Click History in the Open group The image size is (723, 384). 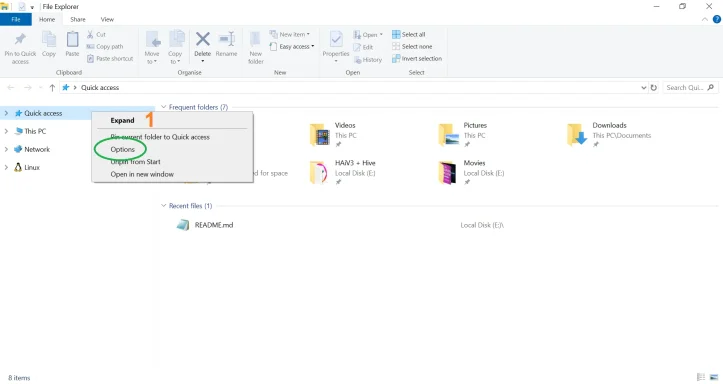(x=367, y=59)
